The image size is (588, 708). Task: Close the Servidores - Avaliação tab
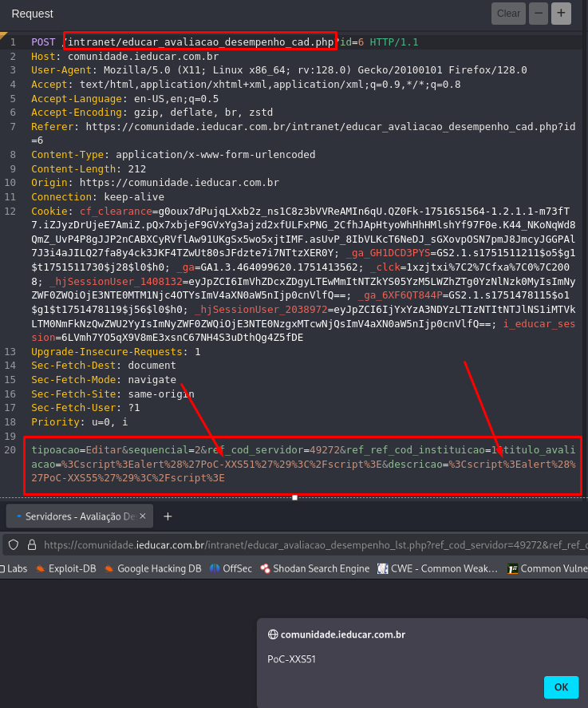click(x=143, y=516)
